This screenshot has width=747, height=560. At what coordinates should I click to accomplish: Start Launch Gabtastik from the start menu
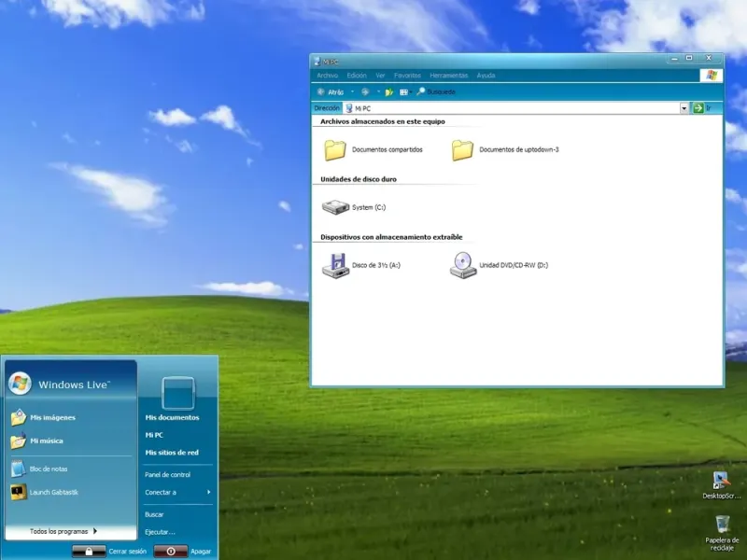pos(44,492)
